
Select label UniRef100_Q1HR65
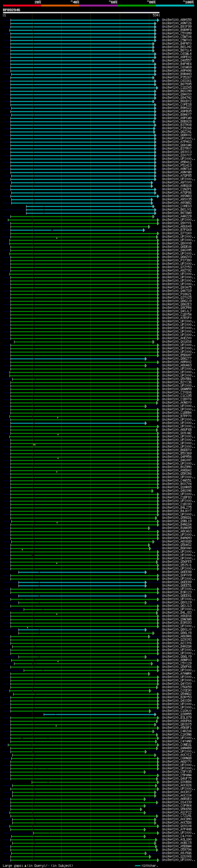click(x=177, y=487)
